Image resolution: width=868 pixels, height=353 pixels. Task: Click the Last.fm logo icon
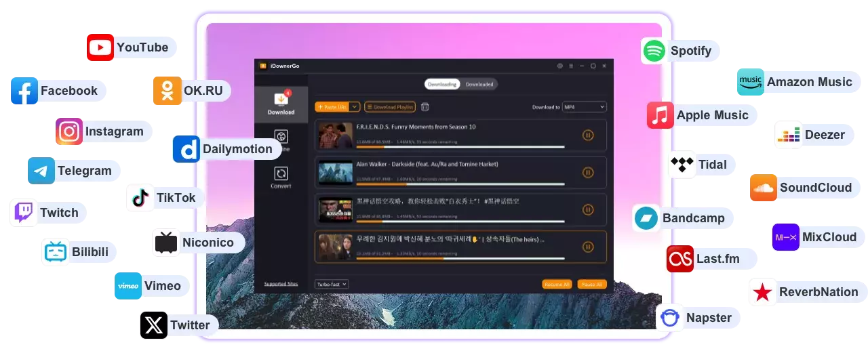tap(680, 259)
